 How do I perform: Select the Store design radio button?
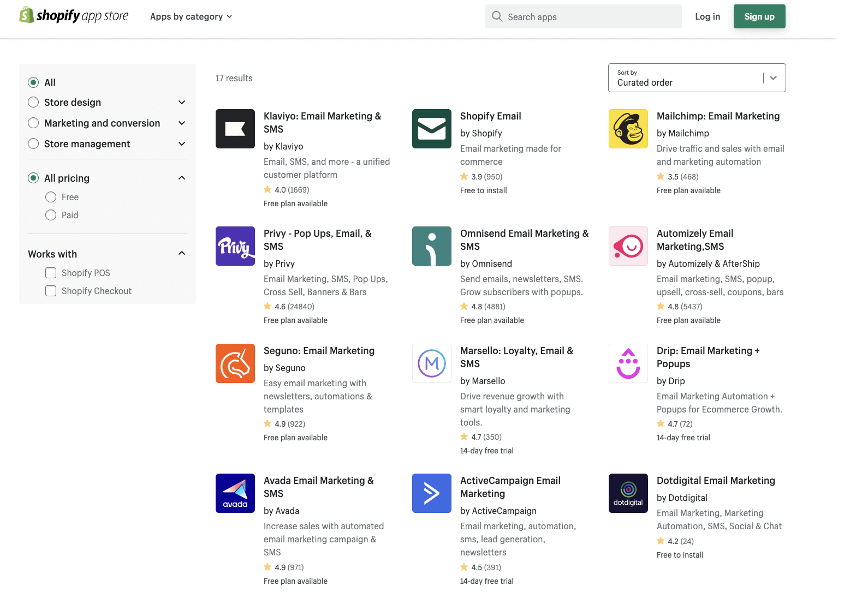33,102
